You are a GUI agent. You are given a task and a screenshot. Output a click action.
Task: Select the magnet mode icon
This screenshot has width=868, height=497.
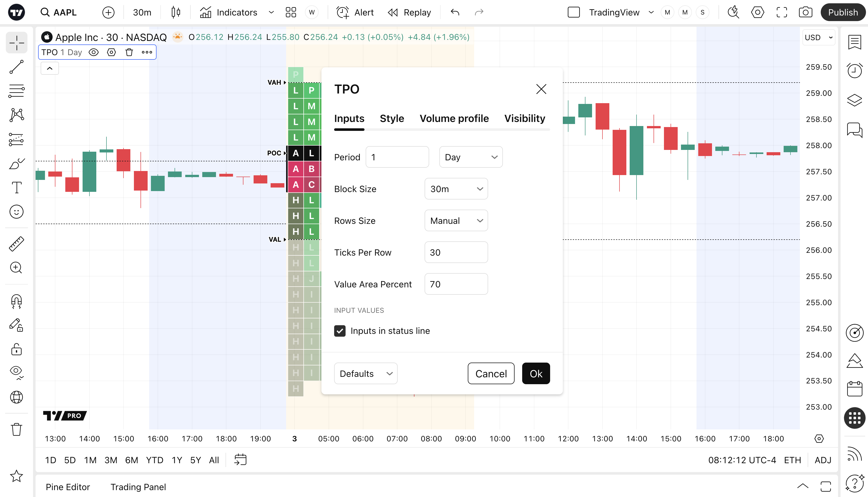[16, 301]
